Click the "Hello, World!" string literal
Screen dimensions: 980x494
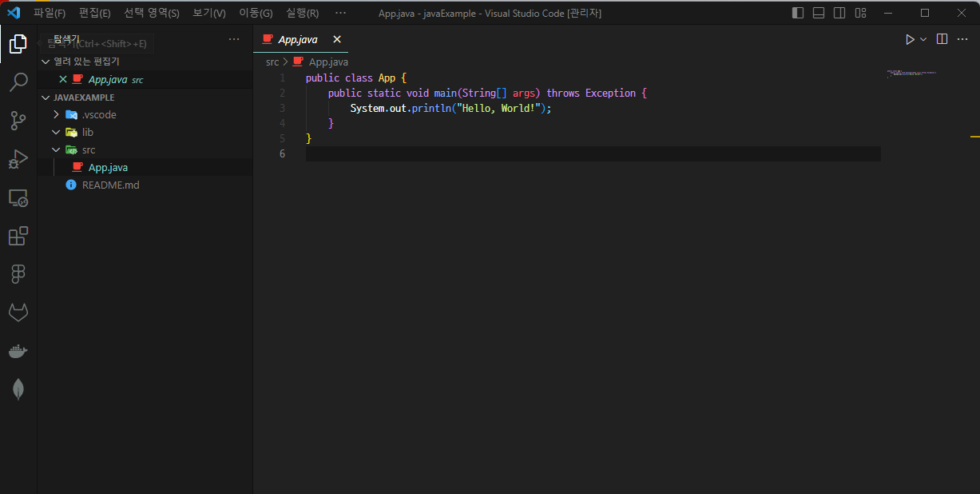(498, 108)
